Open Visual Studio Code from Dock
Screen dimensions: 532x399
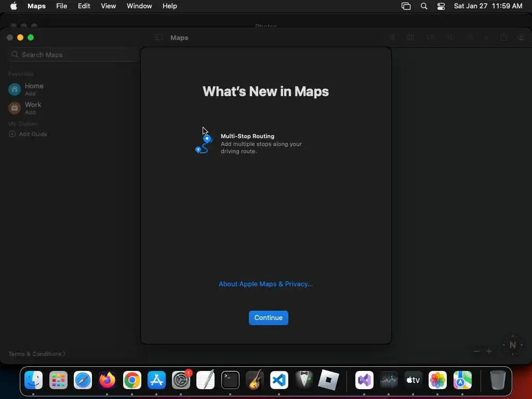[279, 380]
